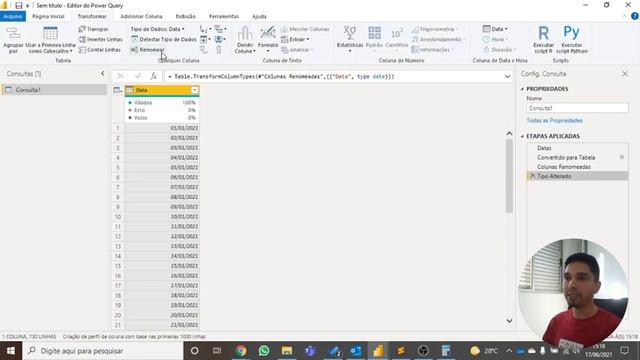Click the Windows Start button
The height and width of the screenshot is (360, 640).
[x=11, y=351]
